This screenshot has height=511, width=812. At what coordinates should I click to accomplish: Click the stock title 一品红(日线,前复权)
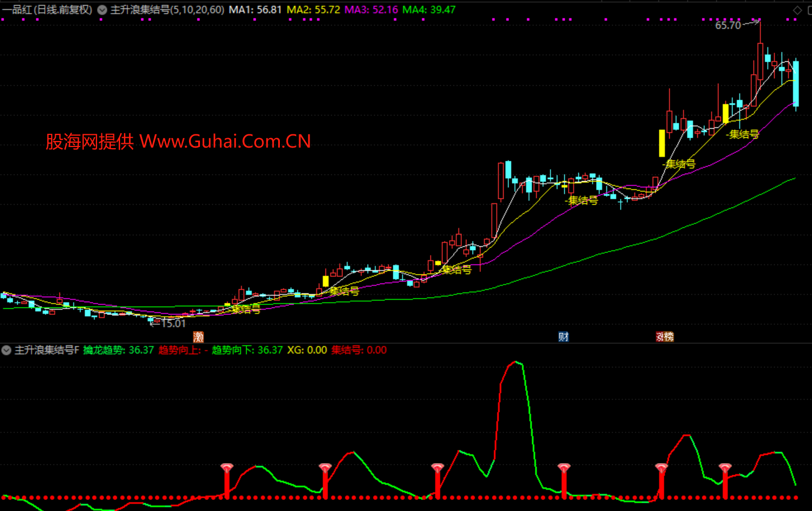[47, 10]
